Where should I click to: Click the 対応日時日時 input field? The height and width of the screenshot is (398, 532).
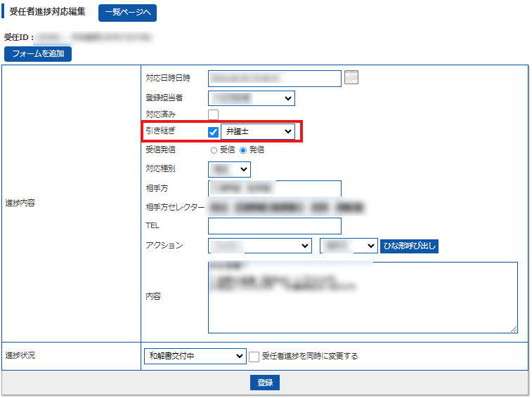274,78
